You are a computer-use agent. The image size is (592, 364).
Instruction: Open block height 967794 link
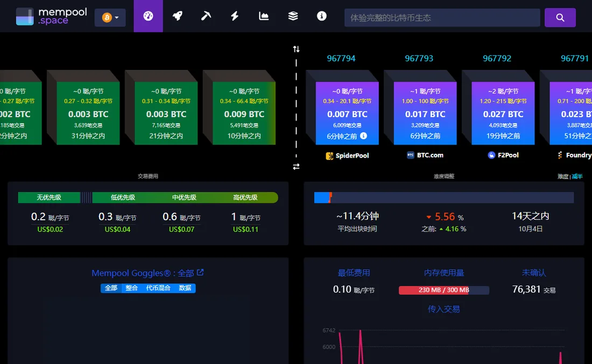341,59
